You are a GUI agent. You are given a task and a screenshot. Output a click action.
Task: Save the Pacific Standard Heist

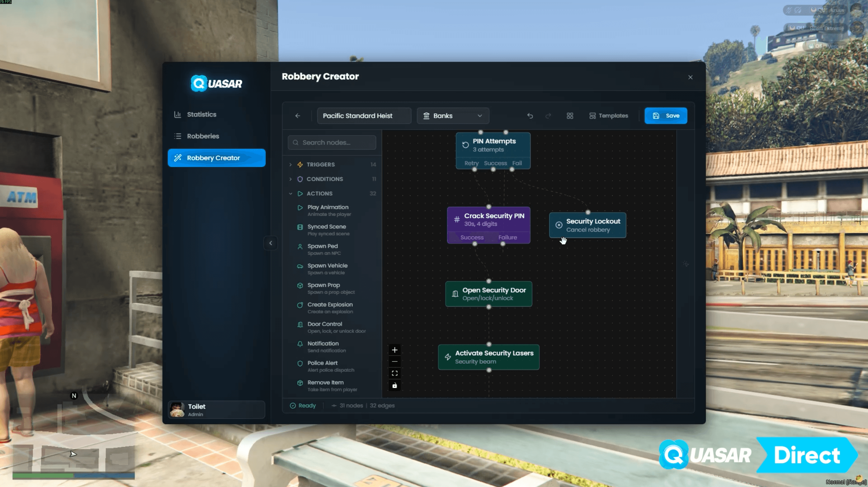pyautogui.click(x=666, y=116)
